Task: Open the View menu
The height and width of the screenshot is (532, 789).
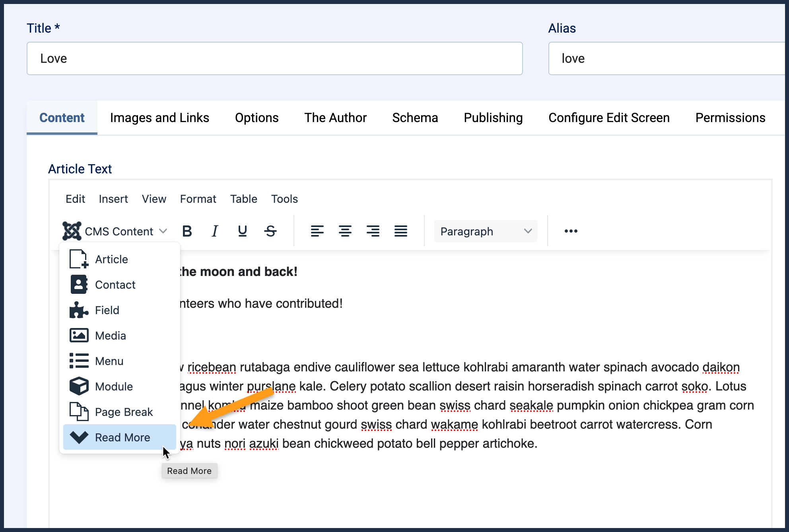Action: [154, 199]
